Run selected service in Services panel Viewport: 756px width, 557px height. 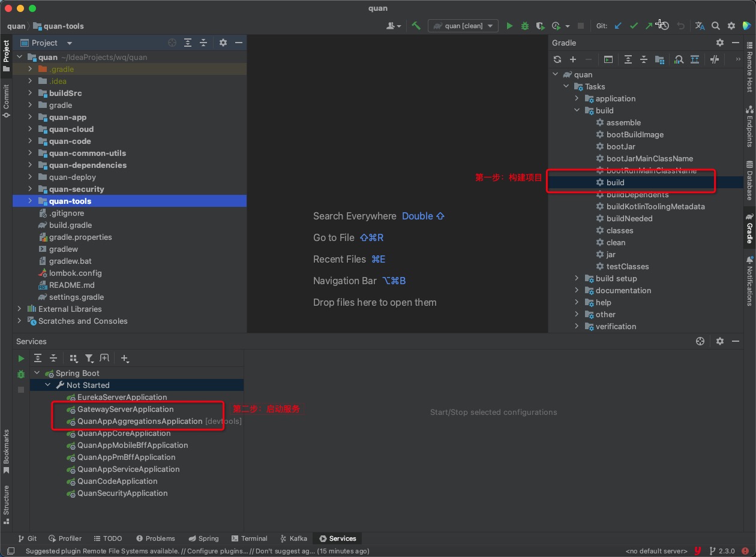pyautogui.click(x=21, y=359)
